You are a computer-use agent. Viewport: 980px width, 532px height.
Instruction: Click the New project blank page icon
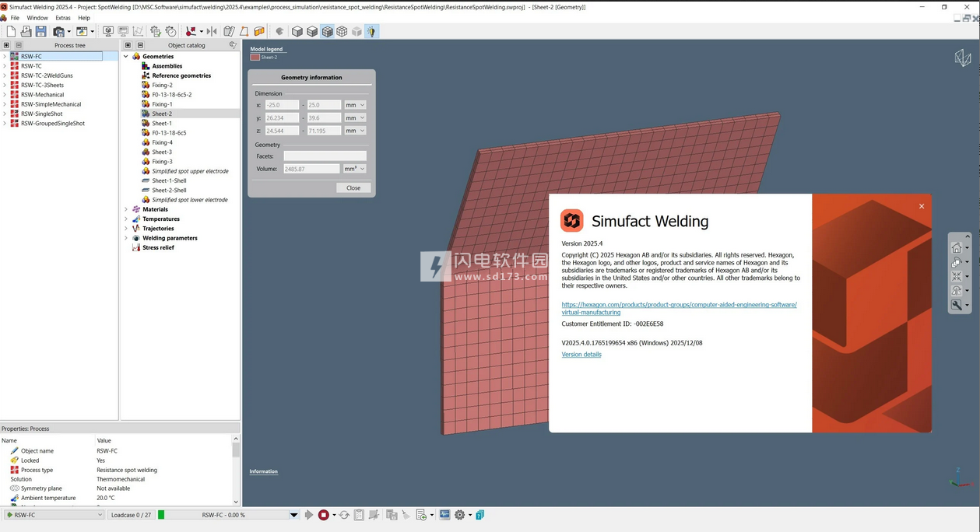click(x=11, y=32)
